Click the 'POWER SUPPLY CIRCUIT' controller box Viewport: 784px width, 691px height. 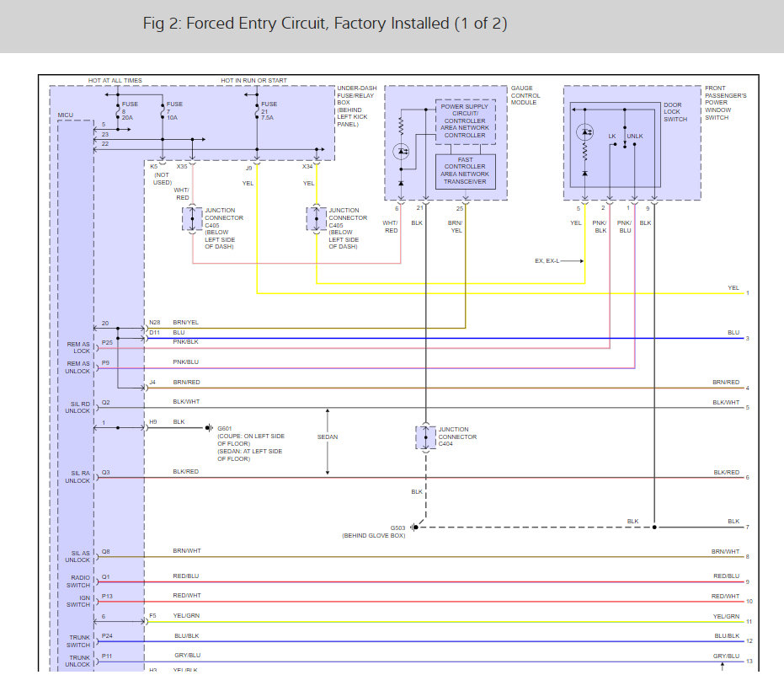(x=465, y=121)
